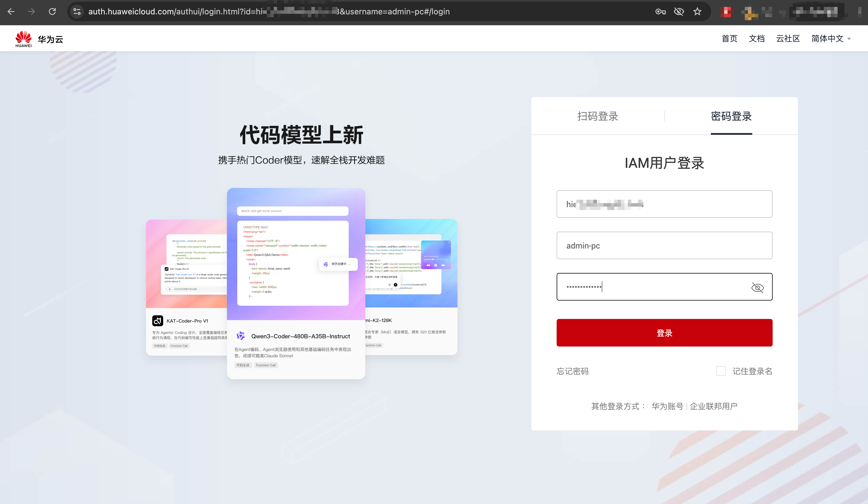The width and height of the screenshot is (868, 504).
Task: Click the password manager key icon
Action: tap(660, 11)
